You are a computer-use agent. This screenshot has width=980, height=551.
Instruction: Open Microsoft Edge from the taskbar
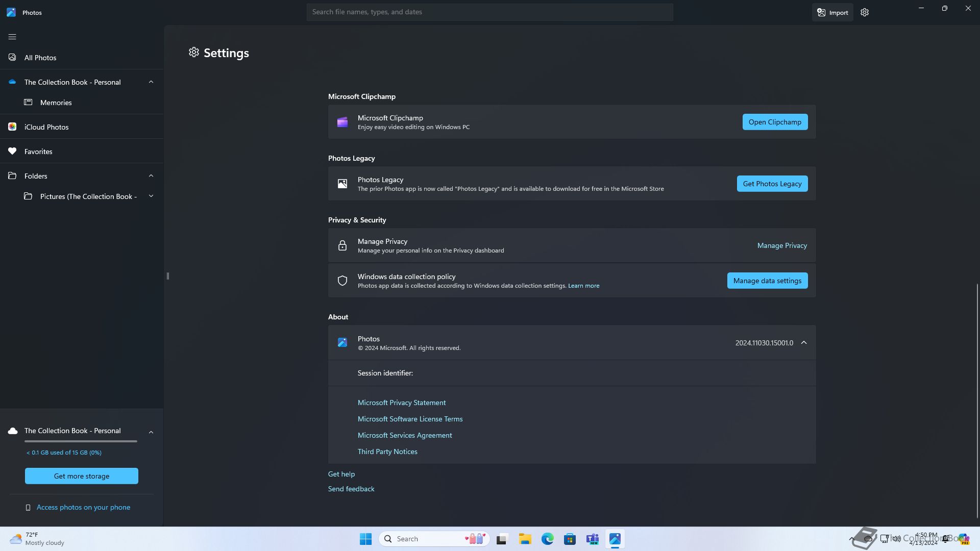click(x=548, y=539)
